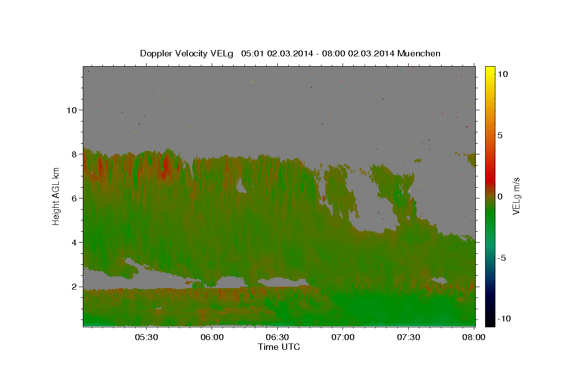
Task: Click the gray gap in cloud near 07:10 at 5.5 km
Action: [373, 207]
